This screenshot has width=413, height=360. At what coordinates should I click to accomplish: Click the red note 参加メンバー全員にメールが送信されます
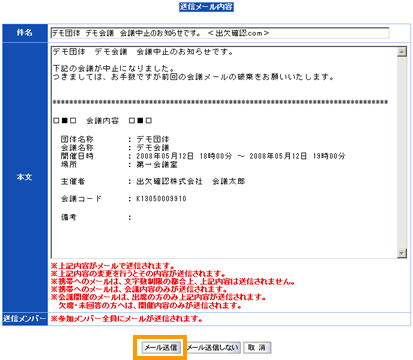pyautogui.click(x=127, y=319)
